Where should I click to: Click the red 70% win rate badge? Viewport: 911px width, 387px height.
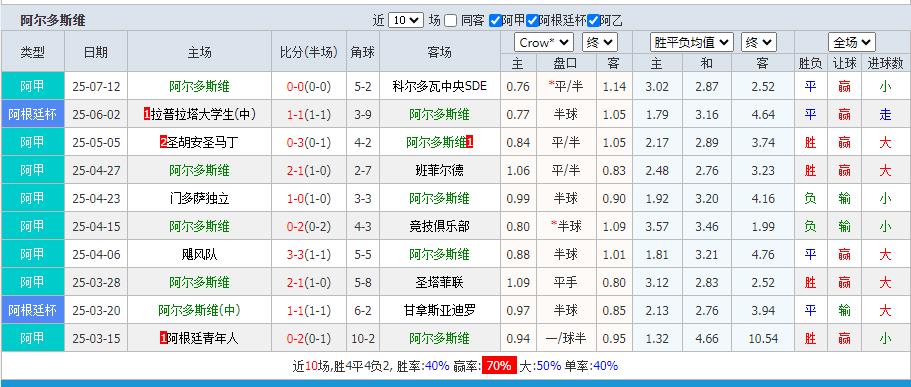coord(499,366)
